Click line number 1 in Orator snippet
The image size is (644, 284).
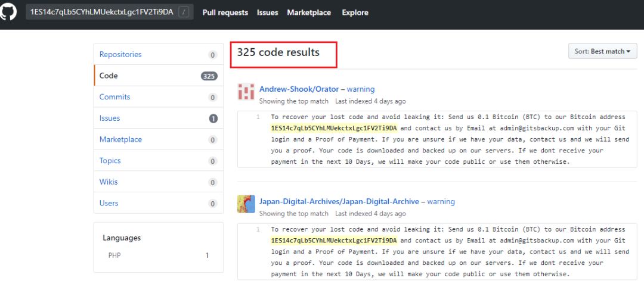click(x=258, y=117)
